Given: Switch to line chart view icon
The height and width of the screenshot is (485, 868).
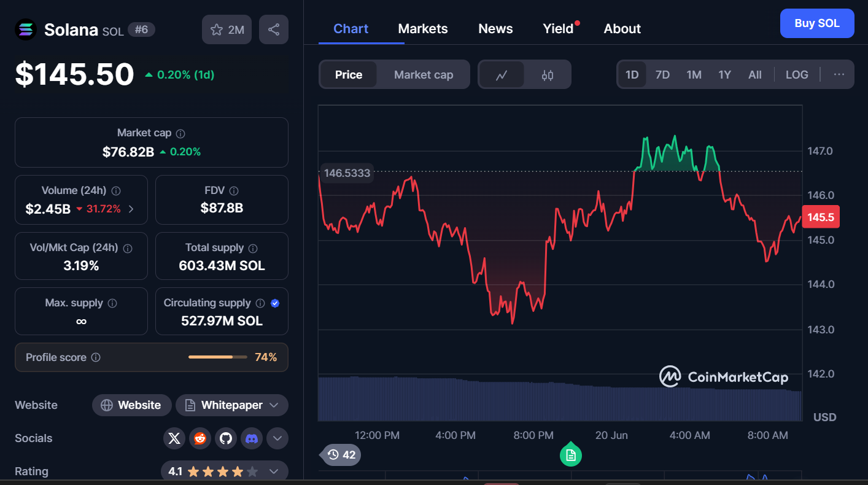Looking at the screenshot, I should pos(502,75).
